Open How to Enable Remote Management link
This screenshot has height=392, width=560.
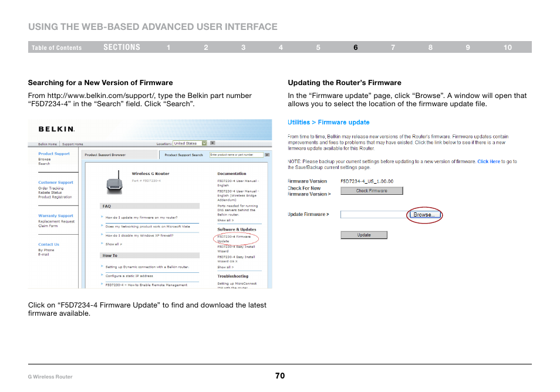(146, 285)
